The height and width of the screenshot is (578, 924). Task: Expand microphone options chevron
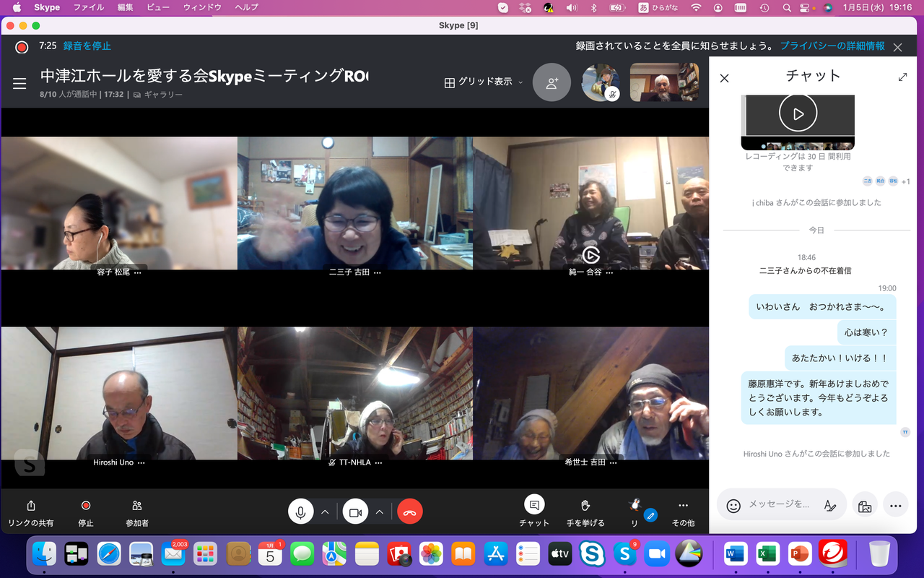325,512
